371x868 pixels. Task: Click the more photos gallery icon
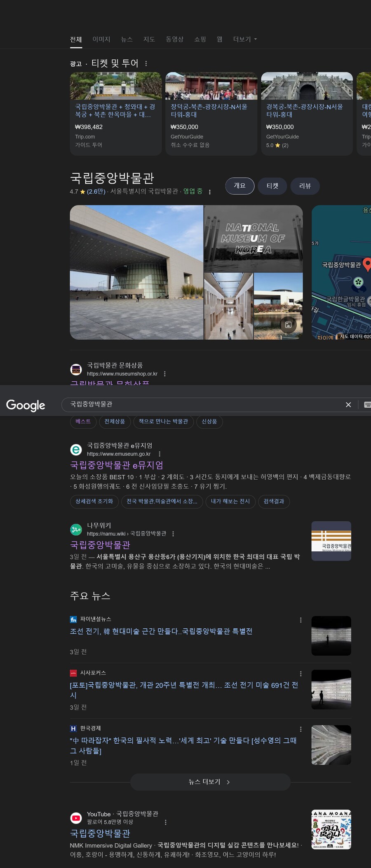288,325
